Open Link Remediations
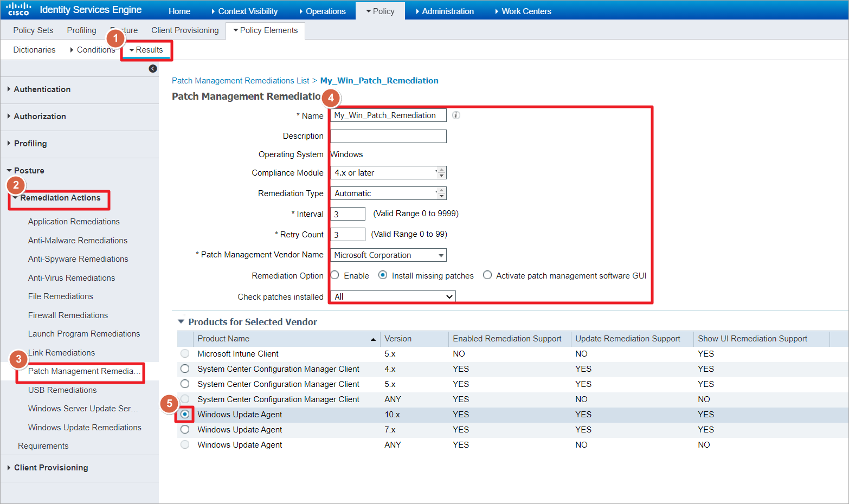This screenshot has width=849, height=504. [x=61, y=353]
